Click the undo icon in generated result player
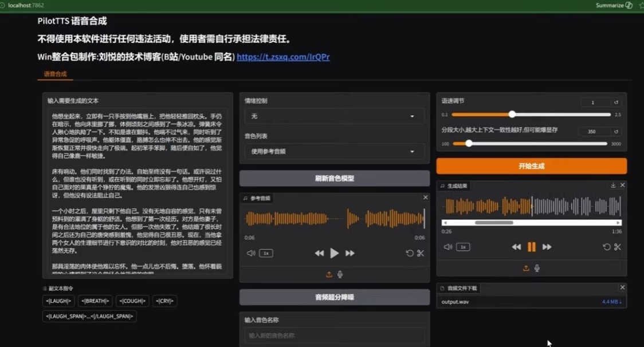 click(x=606, y=247)
